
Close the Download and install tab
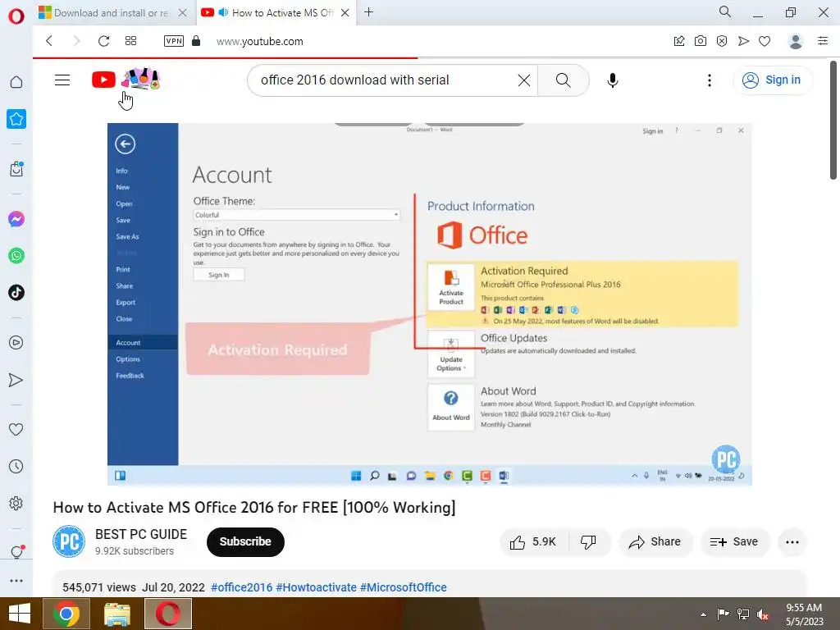coord(183,13)
